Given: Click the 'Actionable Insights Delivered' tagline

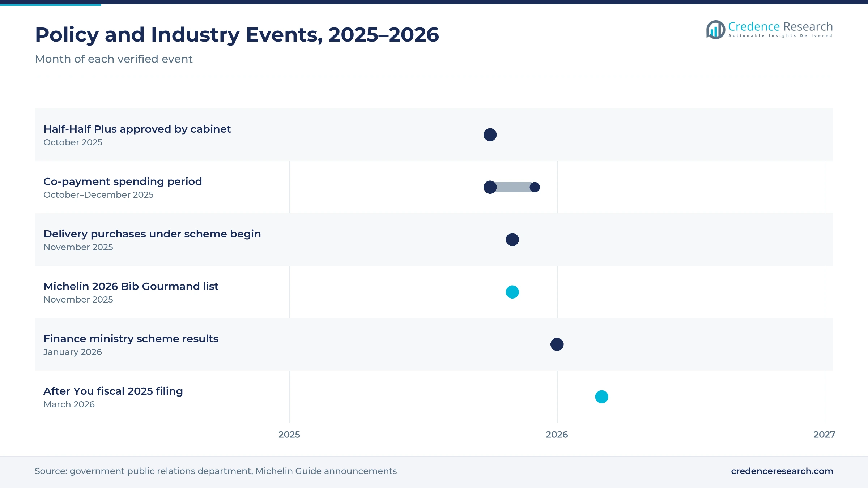Looking at the screenshot, I should pos(780,36).
